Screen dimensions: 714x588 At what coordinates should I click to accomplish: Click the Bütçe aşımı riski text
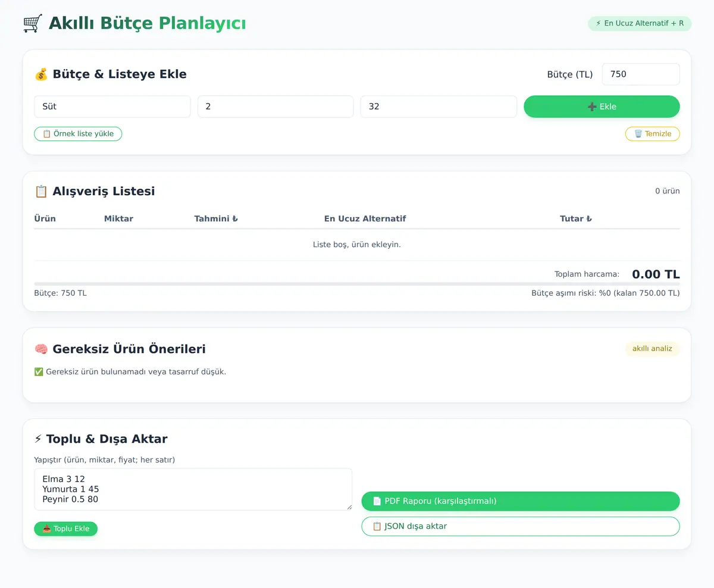(x=605, y=293)
